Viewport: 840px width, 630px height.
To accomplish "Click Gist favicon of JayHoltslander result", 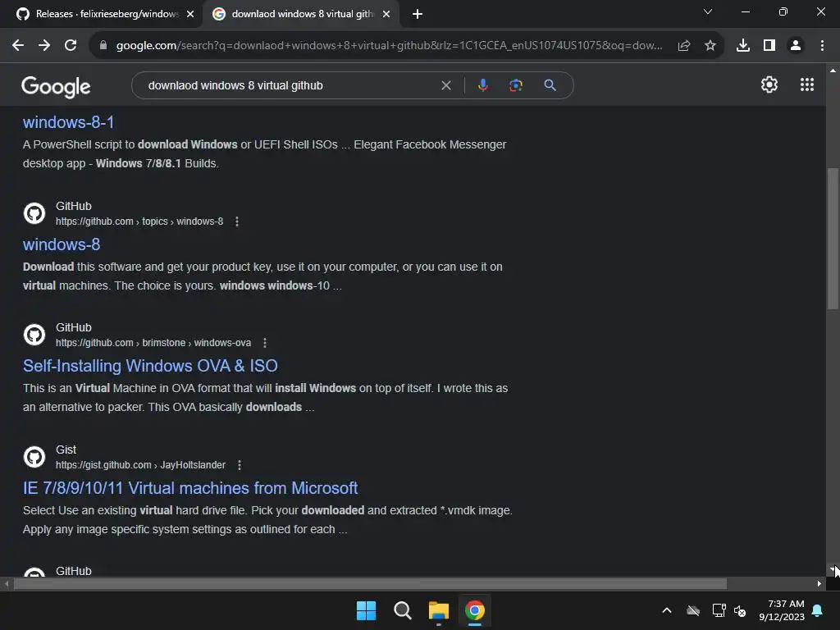I will pos(34,457).
